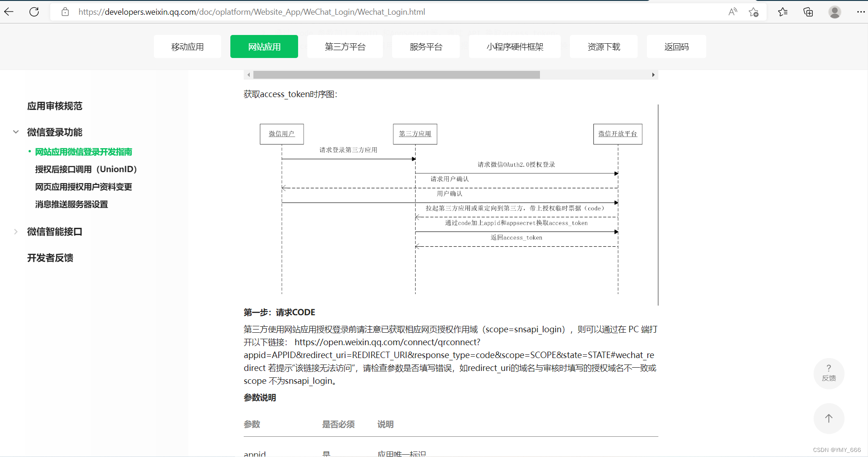
Task: Click heading 第一步：请求CODE
Action: pos(280,312)
